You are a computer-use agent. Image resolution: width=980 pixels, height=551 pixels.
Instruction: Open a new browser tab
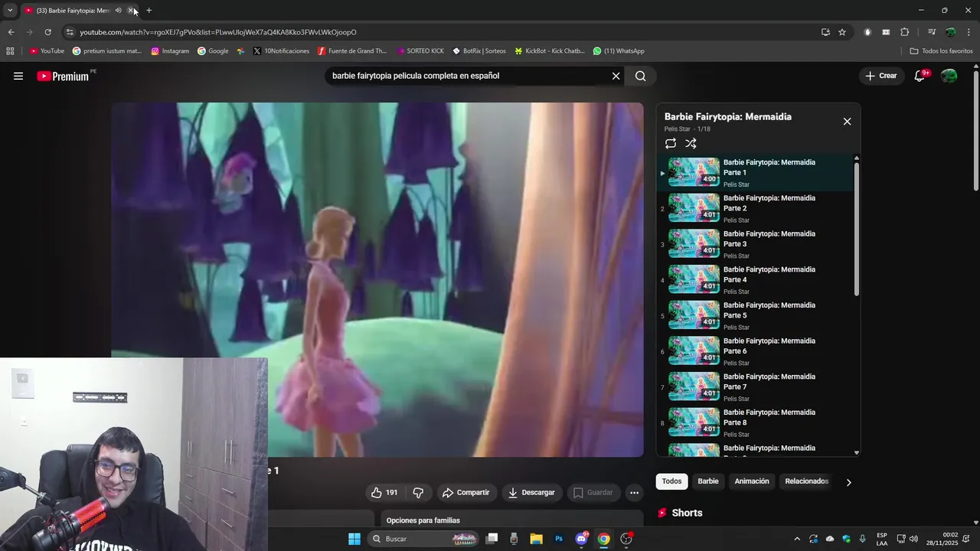click(149, 11)
